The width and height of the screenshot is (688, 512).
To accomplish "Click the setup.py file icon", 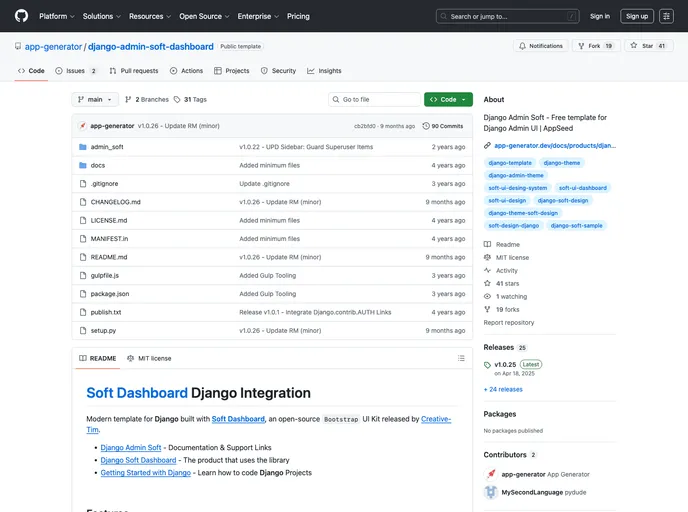I will (x=82, y=331).
